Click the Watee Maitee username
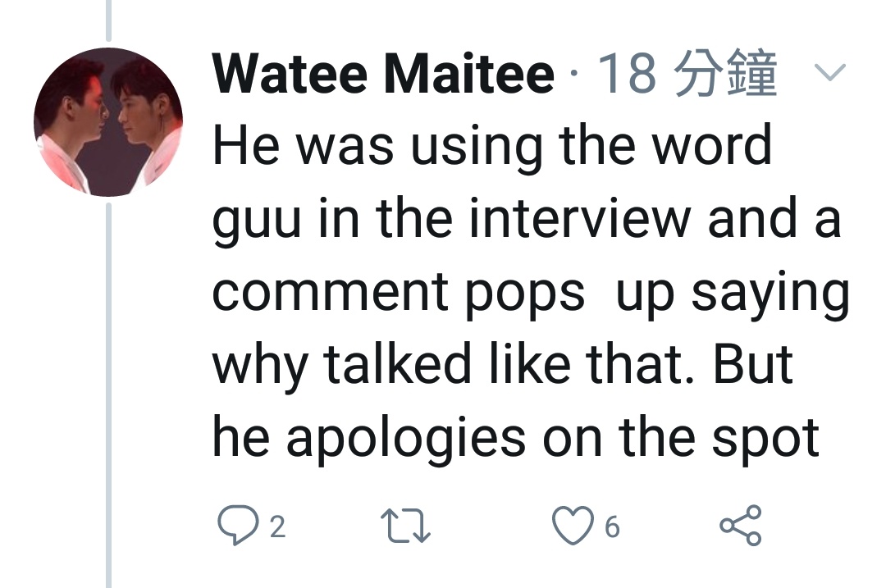The width and height of the screenshot is (886, 588). coord(383,74)
